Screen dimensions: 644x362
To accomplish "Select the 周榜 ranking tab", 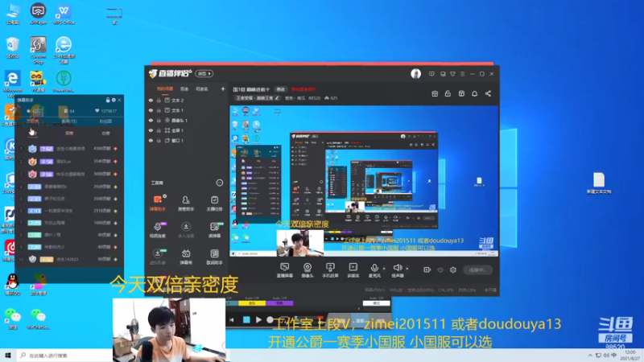I will [x=69, y=134].
